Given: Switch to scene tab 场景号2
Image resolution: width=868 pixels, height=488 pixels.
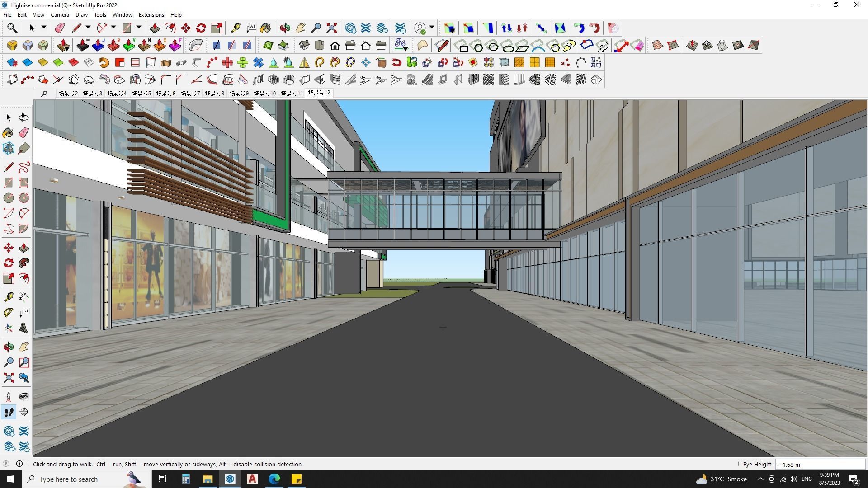Looking at the screenshot, I should (68, 93).
